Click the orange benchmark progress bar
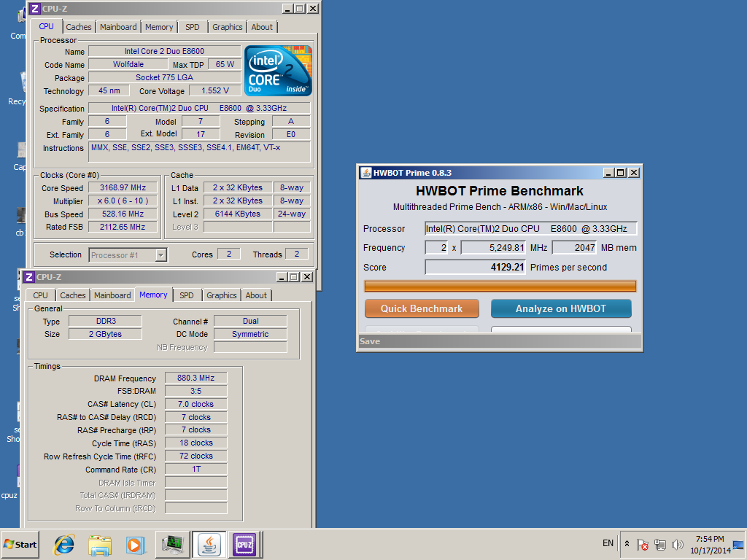 (x=500, y=286)
